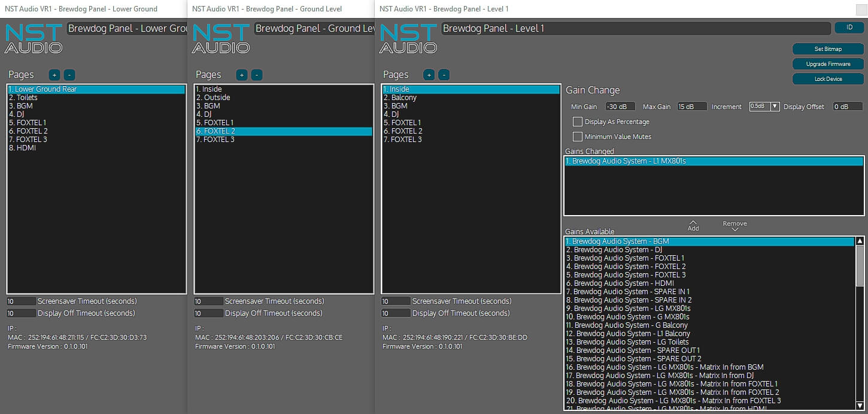Click the Add arrow above Gains Available
Image resolution: width=868 pixels, height=414 pixels.
point(693,225)
